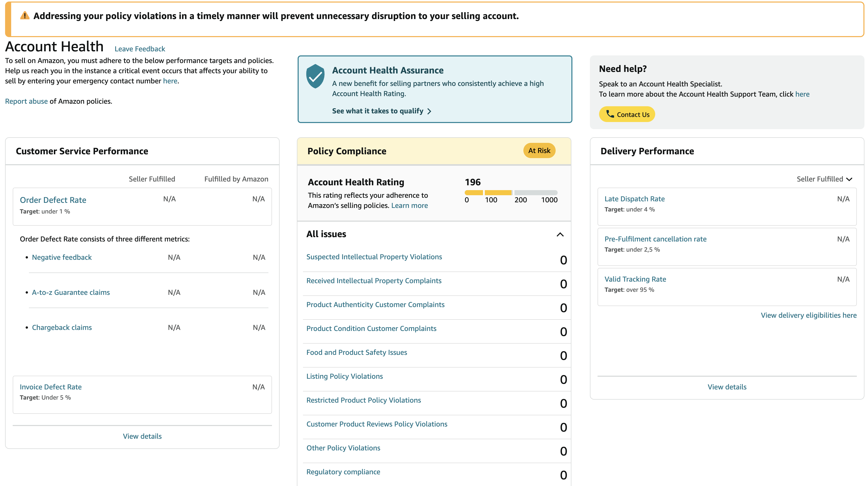Click Learn more about Account Health Rating
Screen dimensions: 868x486
(409, 205)
